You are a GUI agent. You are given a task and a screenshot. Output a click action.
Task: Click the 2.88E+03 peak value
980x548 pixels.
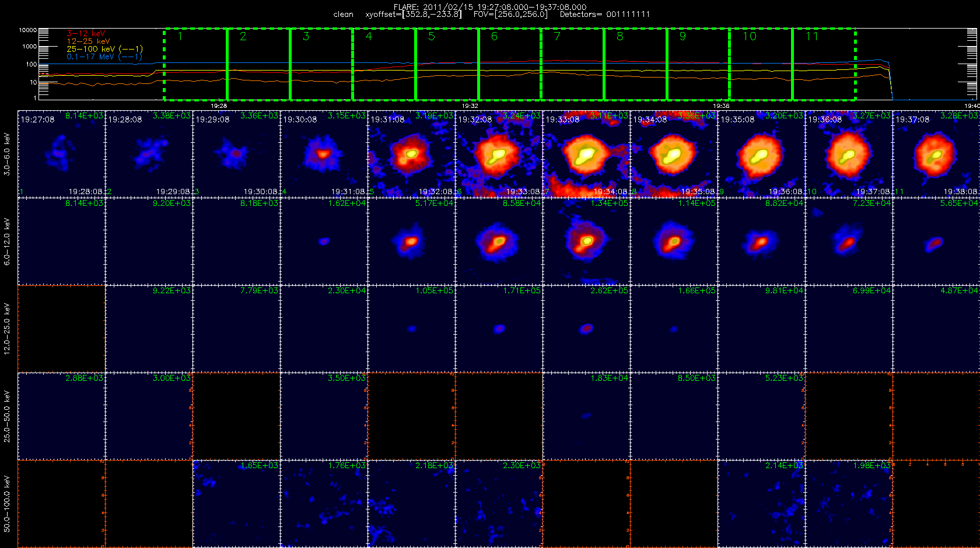(x=84, y=378)
